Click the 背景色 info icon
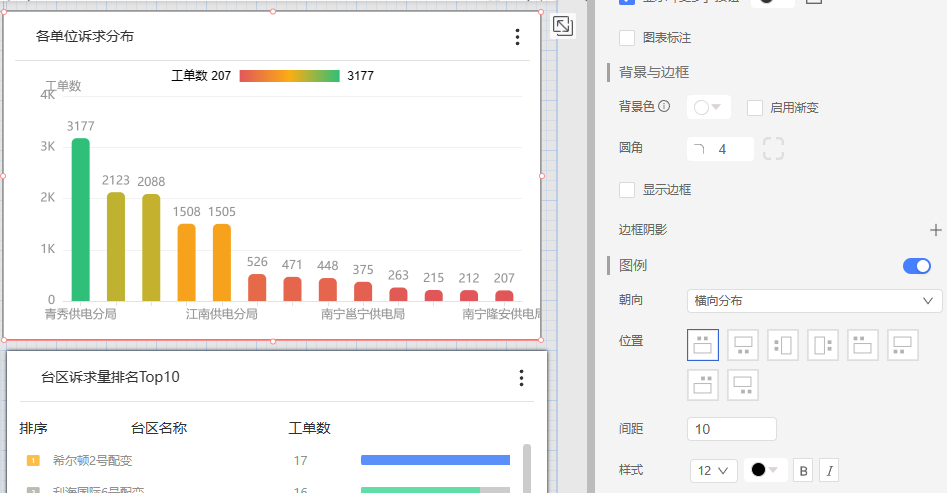The image size is (947, 493). (664, 107)
